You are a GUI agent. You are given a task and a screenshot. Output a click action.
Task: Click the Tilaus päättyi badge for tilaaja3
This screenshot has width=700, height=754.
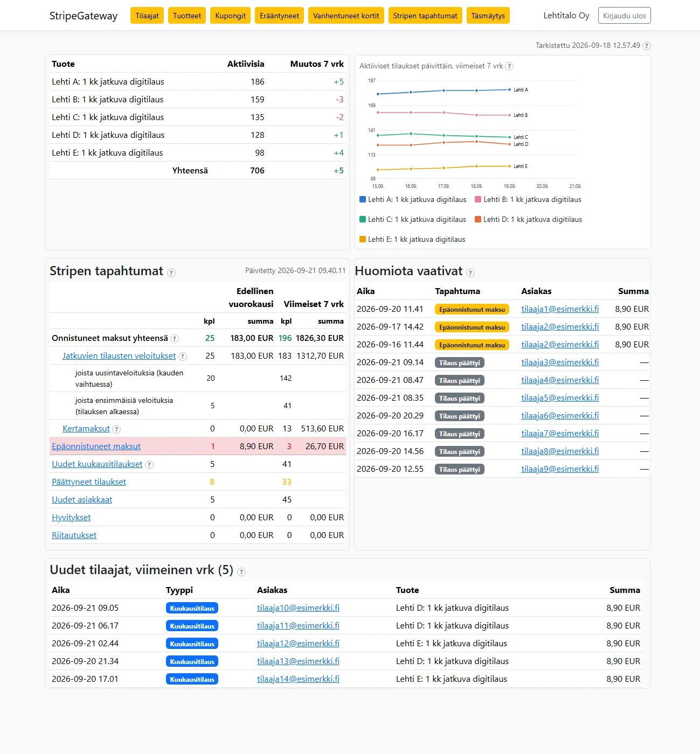tap(460, 363)
